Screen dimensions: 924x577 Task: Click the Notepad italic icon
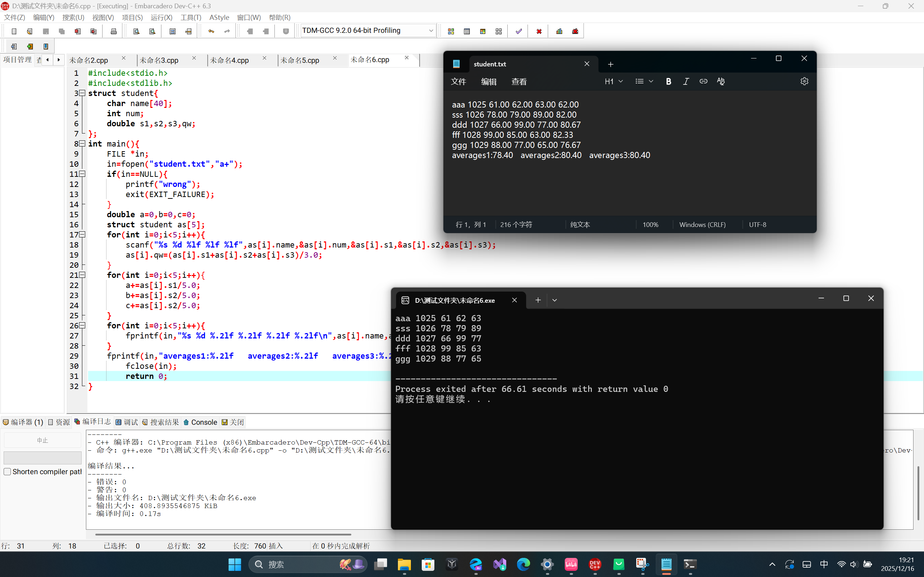686,81
